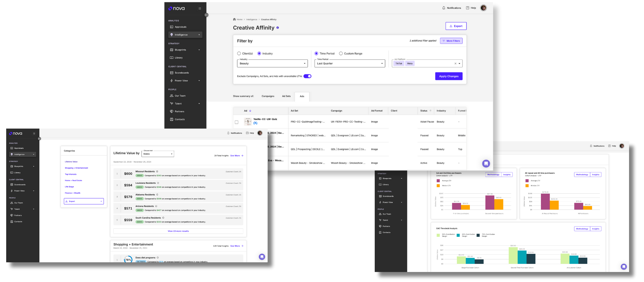Clear the Ad Platform selections with the X icon

[455, 64]
